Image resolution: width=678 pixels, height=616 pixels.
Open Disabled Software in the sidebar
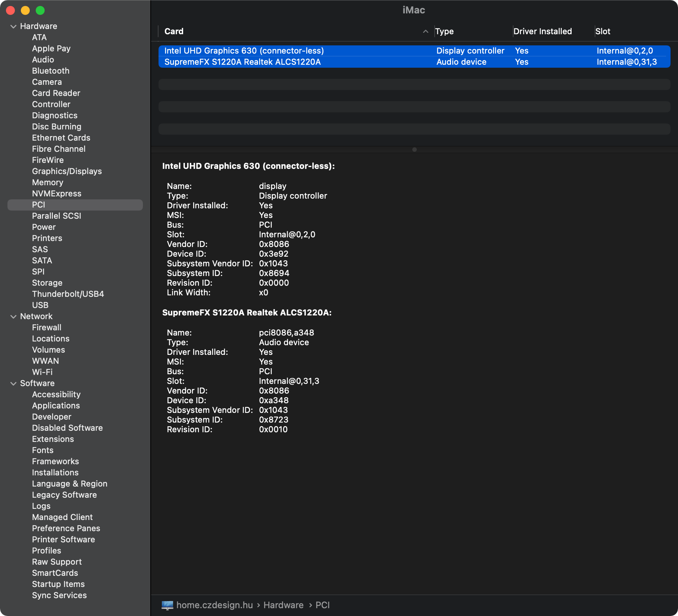[x=67, y=428]
